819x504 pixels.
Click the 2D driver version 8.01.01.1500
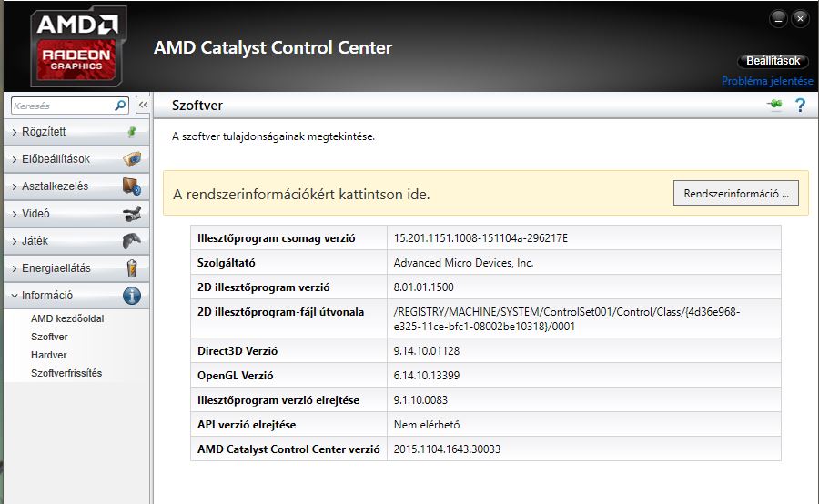click(423, 287)
